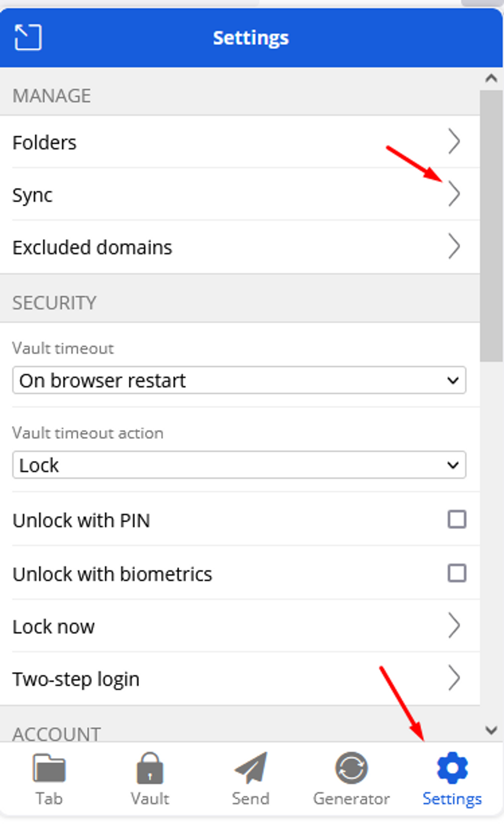The image size is (504, 827).
Task: Open the Vault timeout action dropdown
Action: (239, 465)
